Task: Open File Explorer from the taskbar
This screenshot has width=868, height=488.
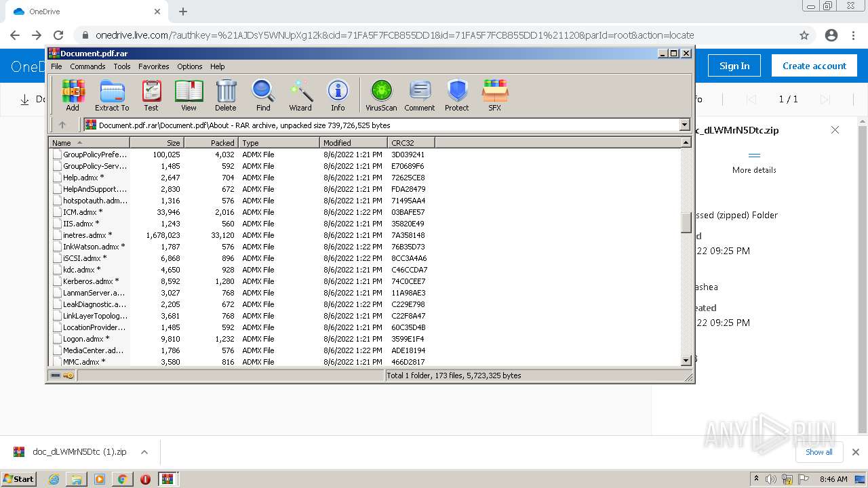Action: pyautogui.click(x=77, y=479)
